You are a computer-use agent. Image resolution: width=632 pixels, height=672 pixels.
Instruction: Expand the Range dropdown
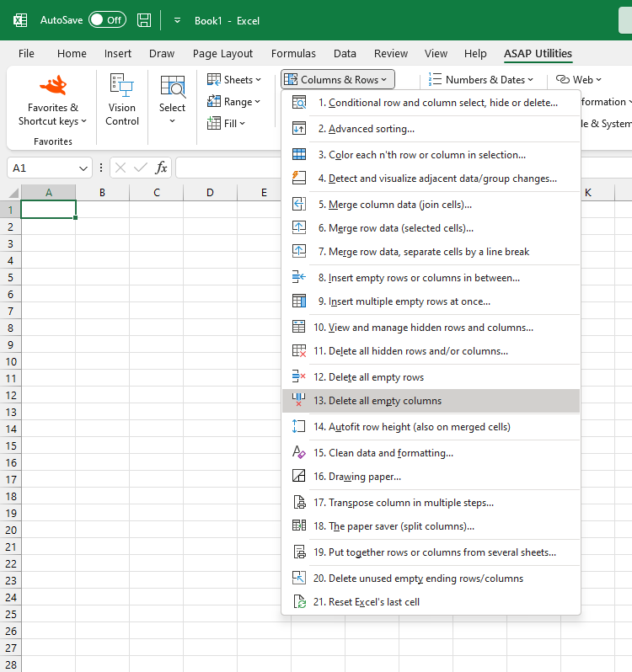pos(233,102)
